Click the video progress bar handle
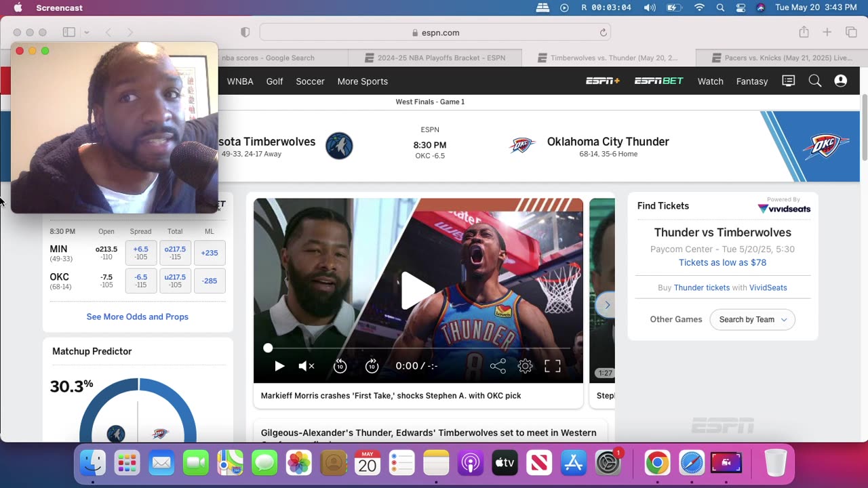Viewport: 868px width, 488px height. (268, 348)
